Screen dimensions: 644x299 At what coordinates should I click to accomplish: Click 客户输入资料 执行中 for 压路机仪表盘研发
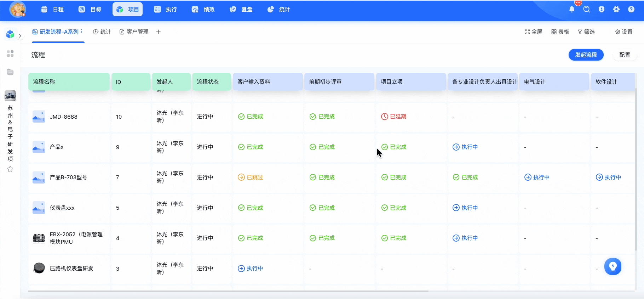point(251,269)
